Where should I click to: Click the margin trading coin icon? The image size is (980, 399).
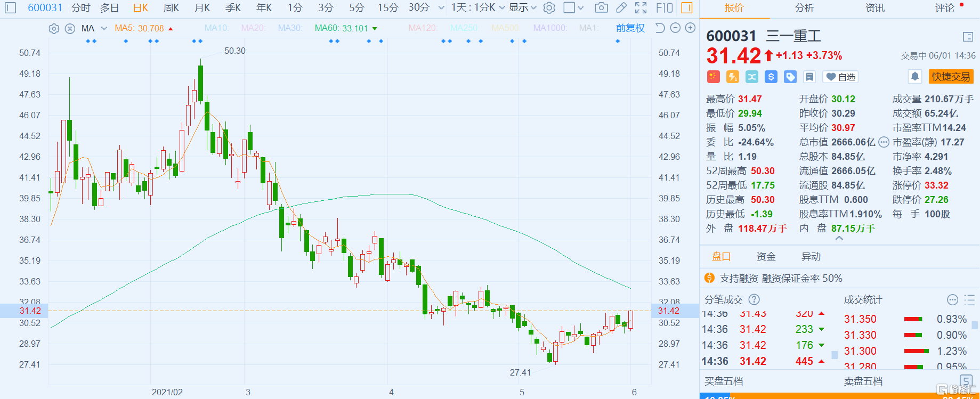[x=709, y=278]
